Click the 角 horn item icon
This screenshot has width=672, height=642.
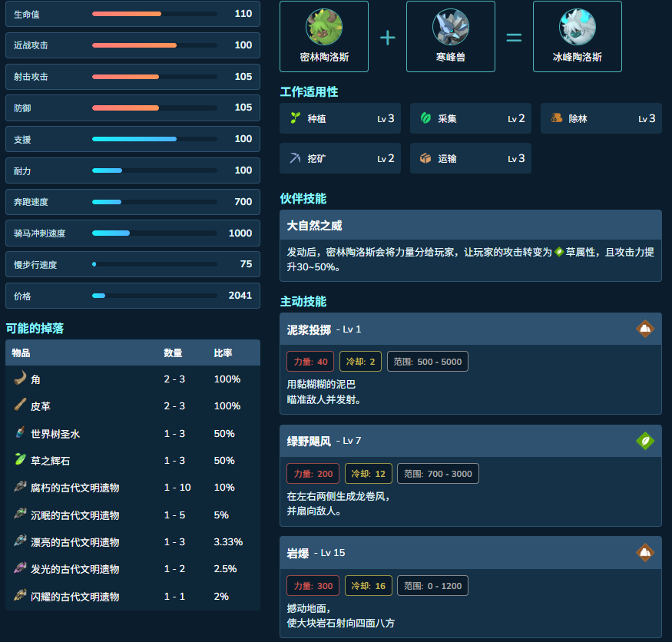pyautogui.click(x=20, y=378)
